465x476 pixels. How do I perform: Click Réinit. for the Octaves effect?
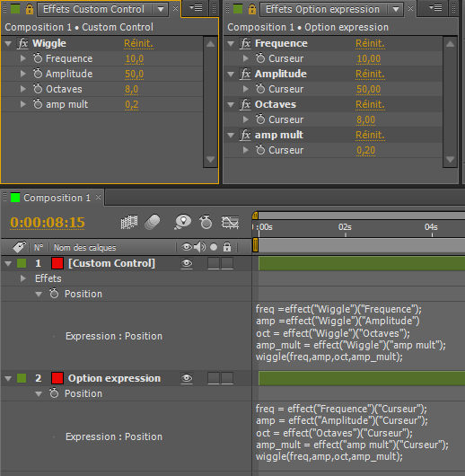pyautogui.click(x=370, y=104)
